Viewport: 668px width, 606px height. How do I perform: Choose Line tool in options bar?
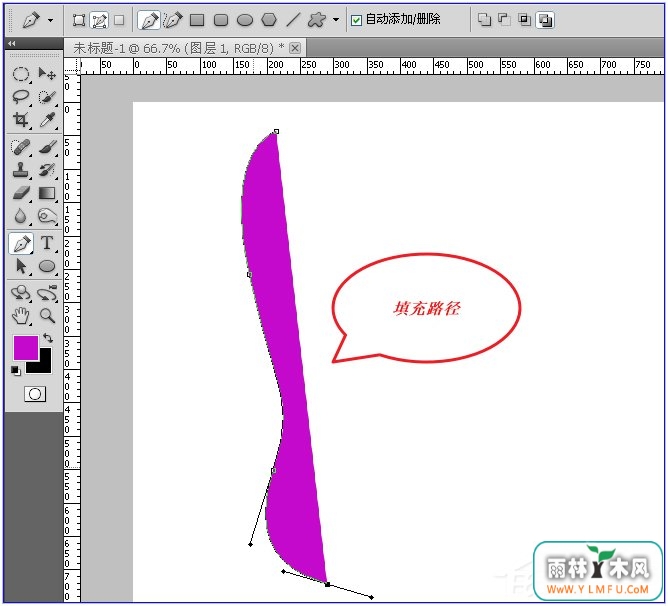pyautogui.click(x=293, y=20)
